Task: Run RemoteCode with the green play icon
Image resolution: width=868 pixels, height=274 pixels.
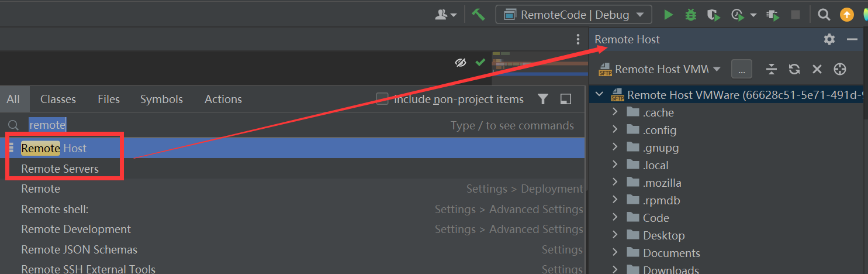Action: click(669, 15)
